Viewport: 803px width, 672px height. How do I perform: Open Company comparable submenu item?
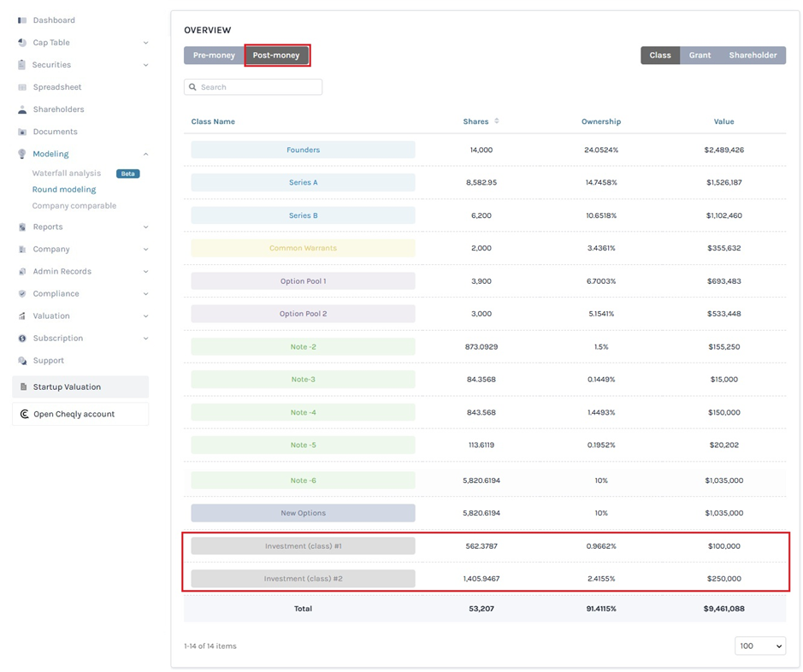click(x=74, y=206)
